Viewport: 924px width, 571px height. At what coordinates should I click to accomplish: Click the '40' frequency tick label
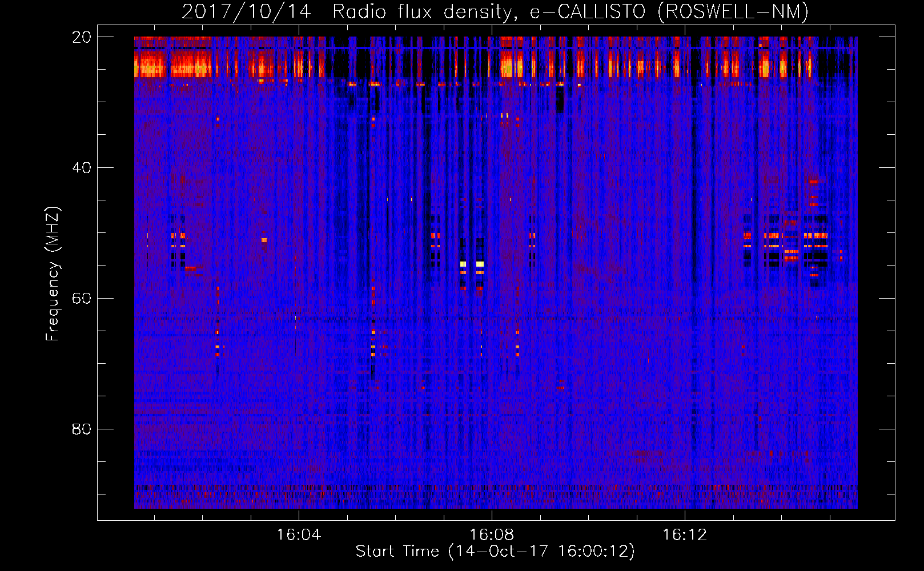tap(81, 168)
